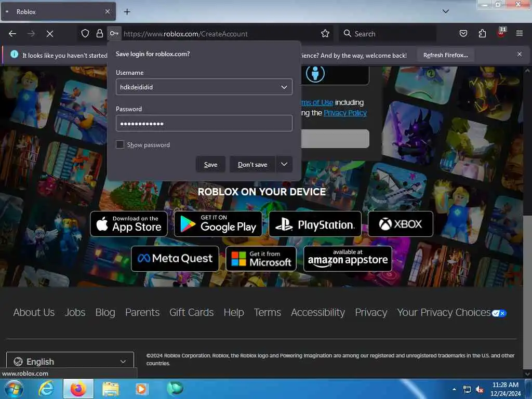Screen dimensions: 532x399
Task: Close the Roblox tab
Action: tap(107, 11)
